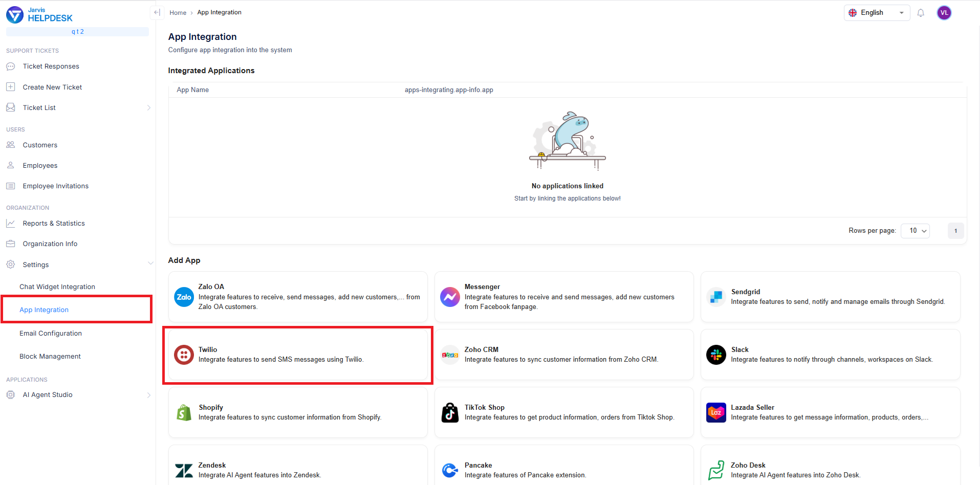980x485 pixels.
Task: Click the Slack app logo
Action: 716,355
